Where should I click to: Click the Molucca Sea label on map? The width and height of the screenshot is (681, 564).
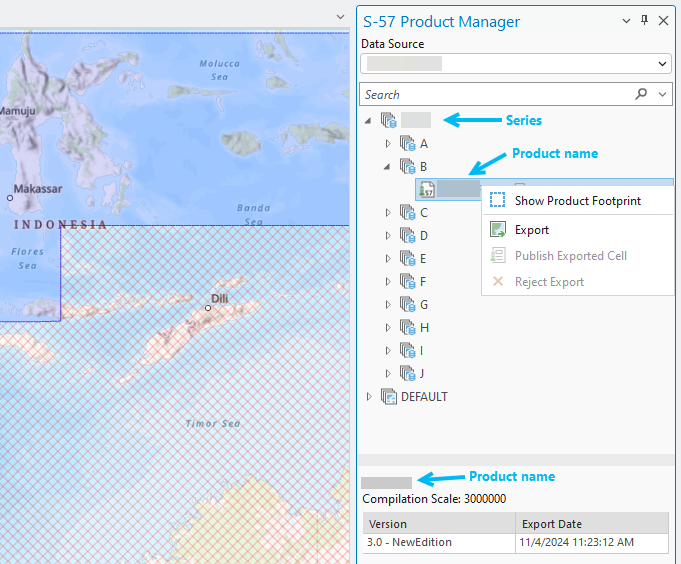click(x=219, y=70)
